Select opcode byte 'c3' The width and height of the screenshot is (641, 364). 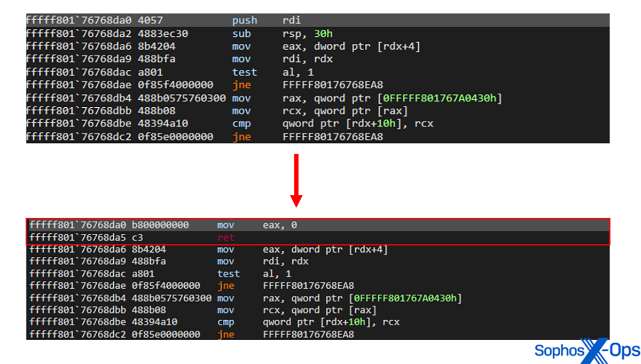(x=138, y=238)
